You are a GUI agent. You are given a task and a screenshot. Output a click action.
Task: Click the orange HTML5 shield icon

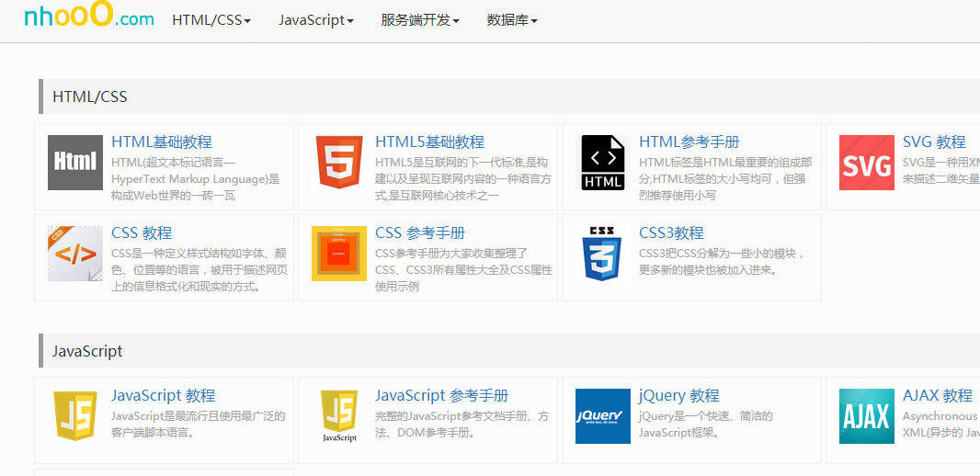[339, 163]
